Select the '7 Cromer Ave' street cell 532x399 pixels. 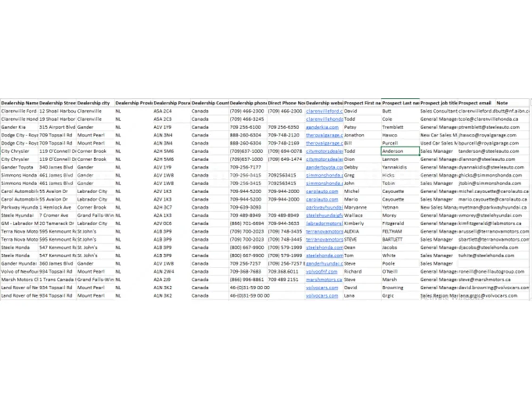pyautogui.click(x=57, y=215)
